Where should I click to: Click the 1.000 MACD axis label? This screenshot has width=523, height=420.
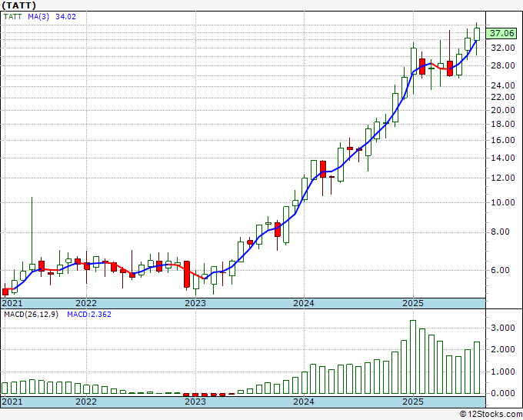pyautogui.click(x=503, y=372)
